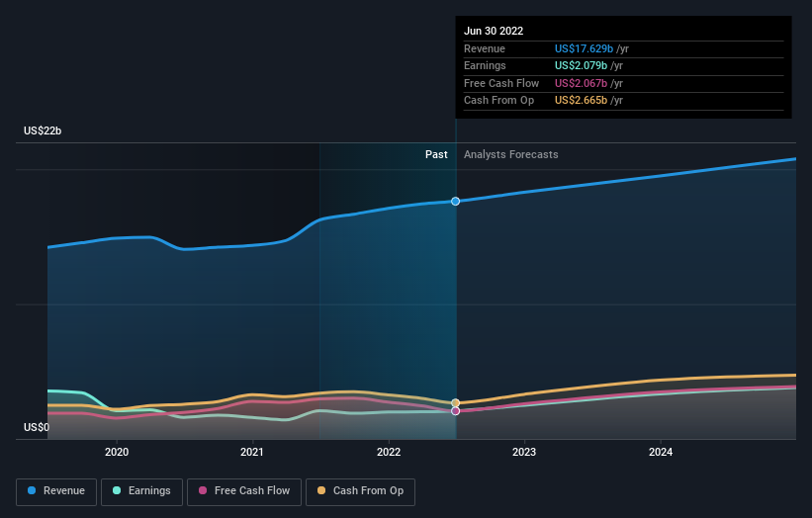Click the 2023 x-axis label

pos(524,453)
